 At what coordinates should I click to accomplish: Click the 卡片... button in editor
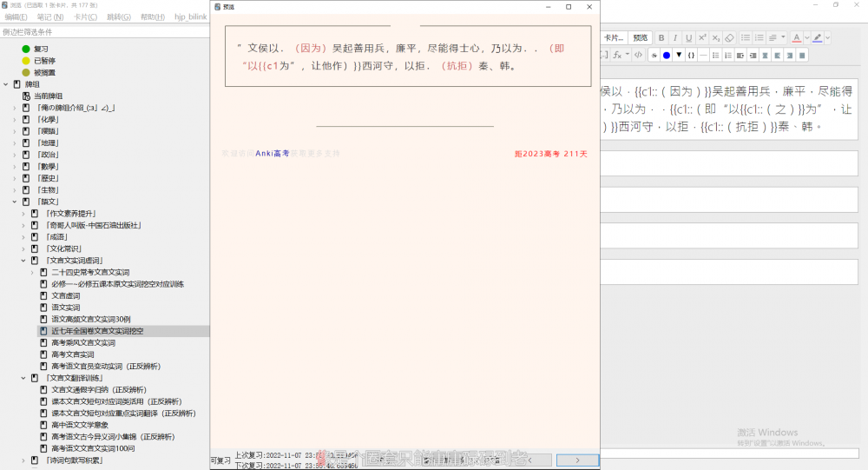(x=614, y=38)
